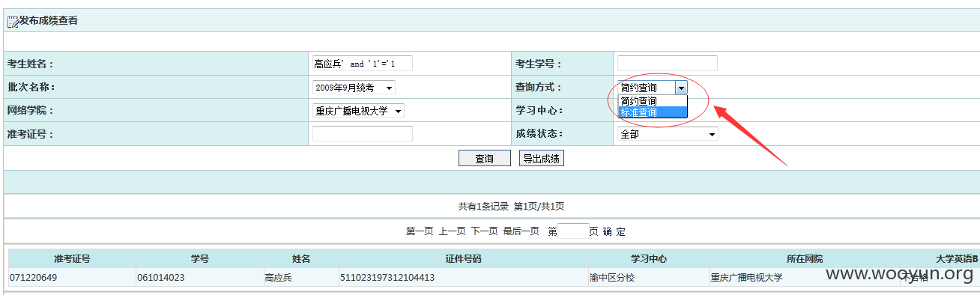Click the 考生学号 input field
The width and height of the screenshot is (980, 295).
pos(668,64)
